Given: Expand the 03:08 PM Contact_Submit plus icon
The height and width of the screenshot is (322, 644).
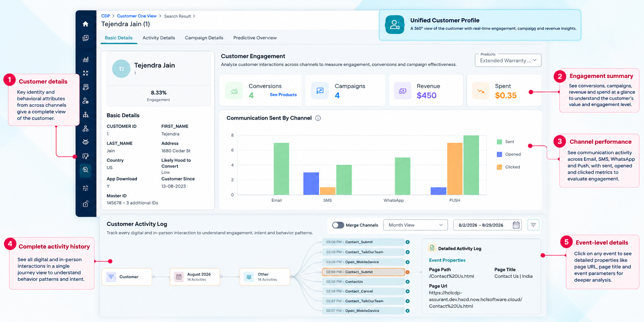Looking at the screenshot, I should click(408, 242).
